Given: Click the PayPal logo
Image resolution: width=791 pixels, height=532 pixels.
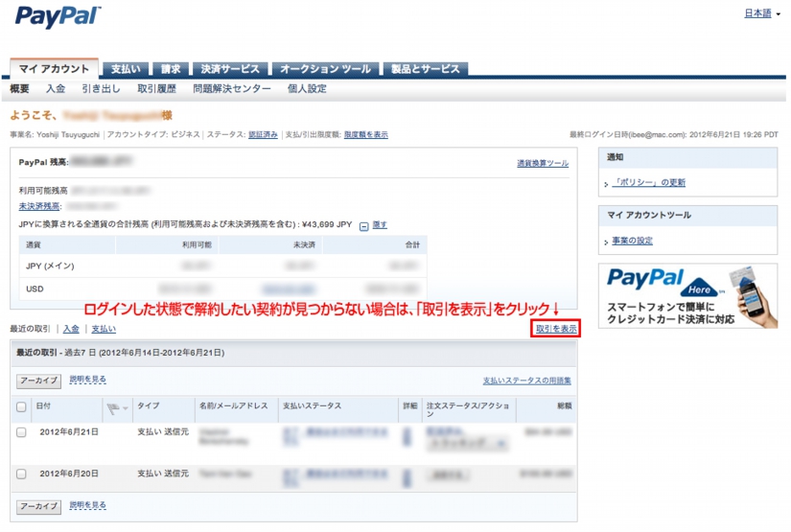Looking at the screenshot, I should tap(58, 16).
